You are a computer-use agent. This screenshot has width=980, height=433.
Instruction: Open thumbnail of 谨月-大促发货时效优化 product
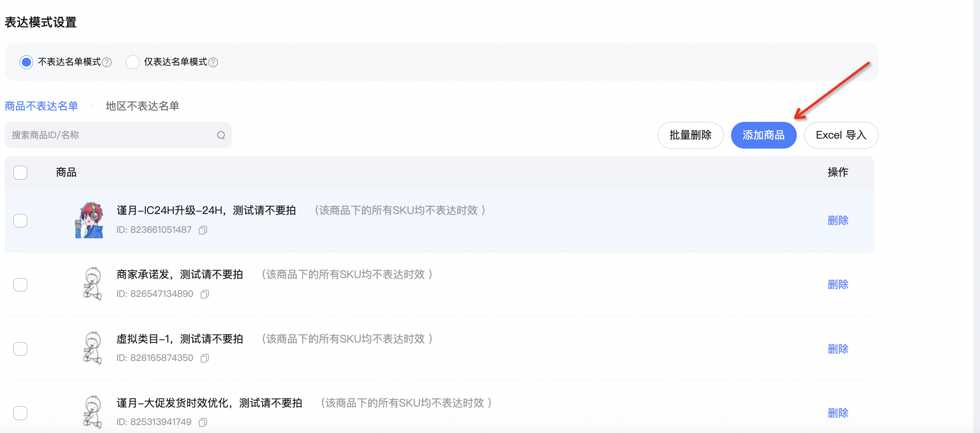click(93, 412)
